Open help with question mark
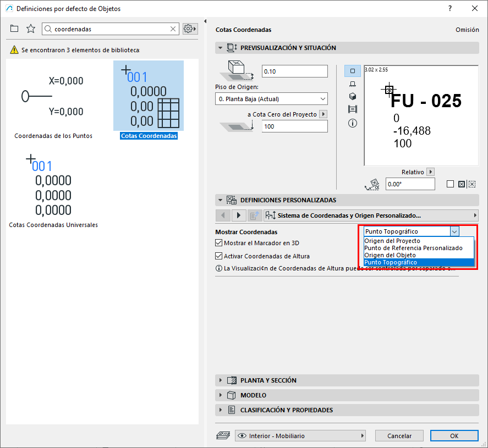The image size is (488, 448). pos(450,8)
